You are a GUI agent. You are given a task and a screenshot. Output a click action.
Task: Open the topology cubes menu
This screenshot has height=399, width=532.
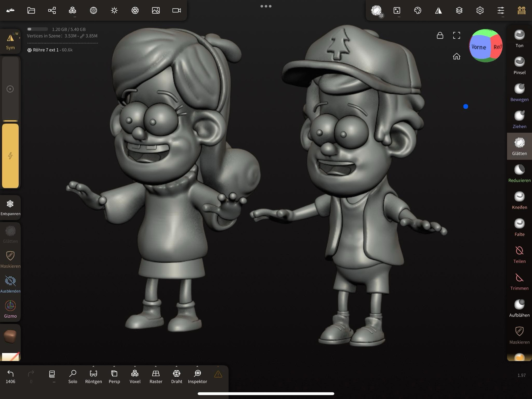pyautogui.click(x=72, y=10)
